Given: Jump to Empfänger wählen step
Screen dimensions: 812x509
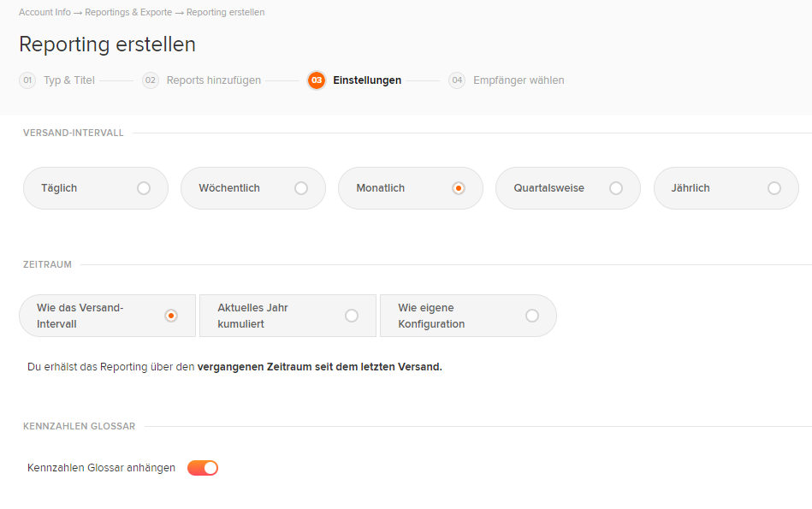Looking at the screenshot, I should pyautogui.click(x=519, y=80).
